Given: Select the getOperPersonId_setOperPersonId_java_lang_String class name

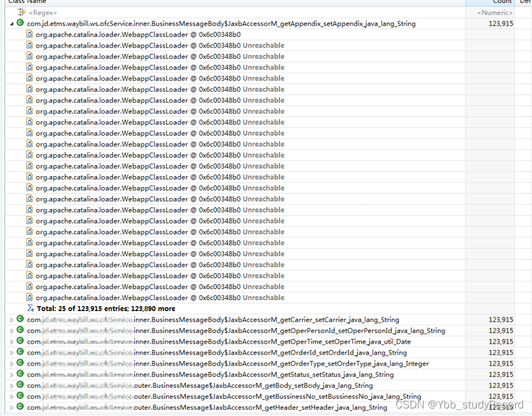Looking at the screenshot, I should [x=236, y=331].
